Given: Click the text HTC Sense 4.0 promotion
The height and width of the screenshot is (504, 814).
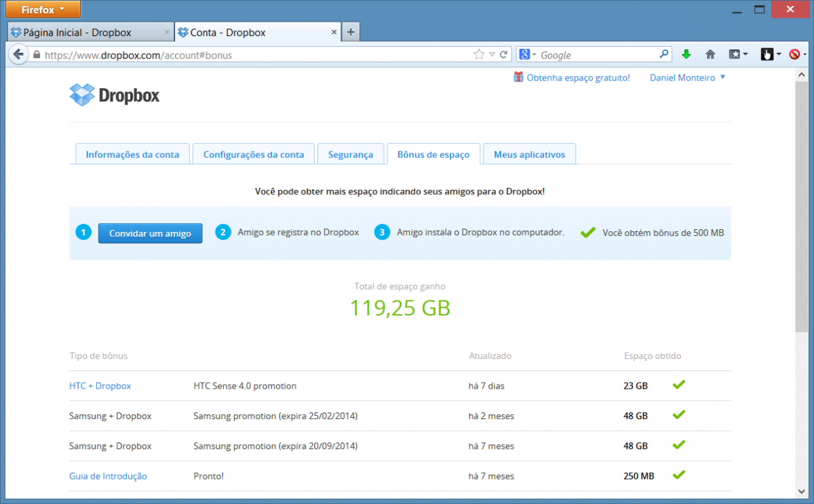Looking at the screenshot, I should coord(245,386).
